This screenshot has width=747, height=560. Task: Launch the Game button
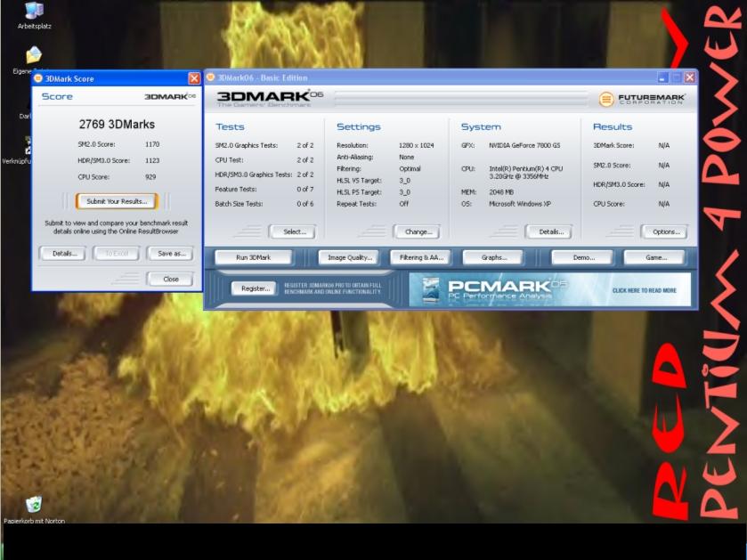(x=654, y=257)
